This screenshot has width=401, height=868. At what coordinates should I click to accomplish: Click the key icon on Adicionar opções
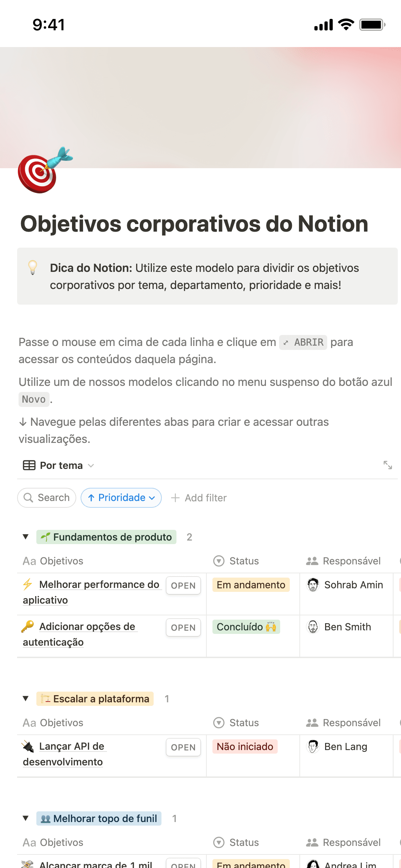point(28,626)
